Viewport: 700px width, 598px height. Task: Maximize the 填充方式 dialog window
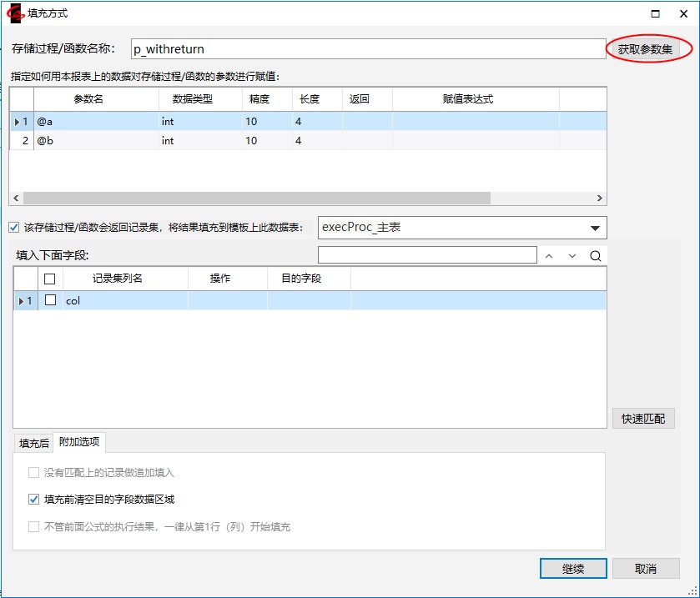[656, 13]
